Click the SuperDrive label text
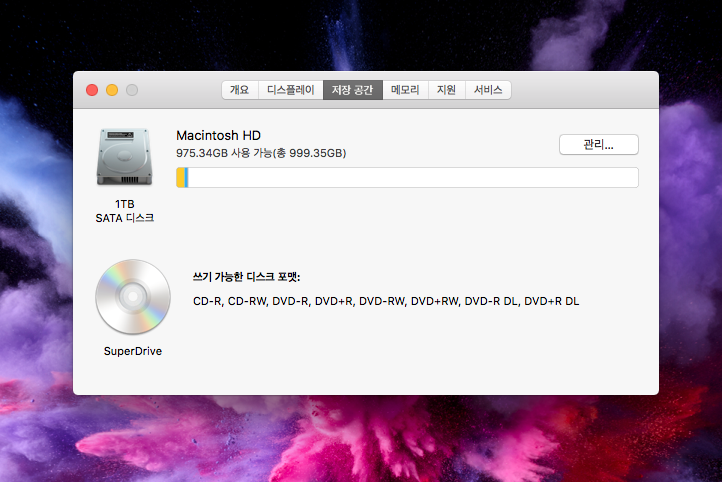722x482 pixels. pyautogui.click(x=132, y=351)
